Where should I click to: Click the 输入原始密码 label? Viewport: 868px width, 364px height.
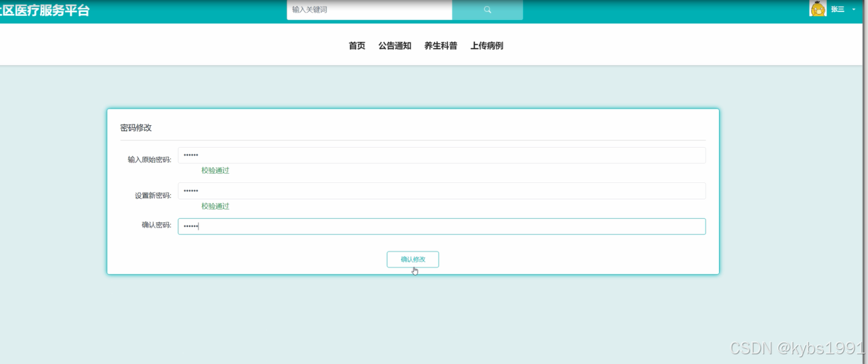coord(150,160)
